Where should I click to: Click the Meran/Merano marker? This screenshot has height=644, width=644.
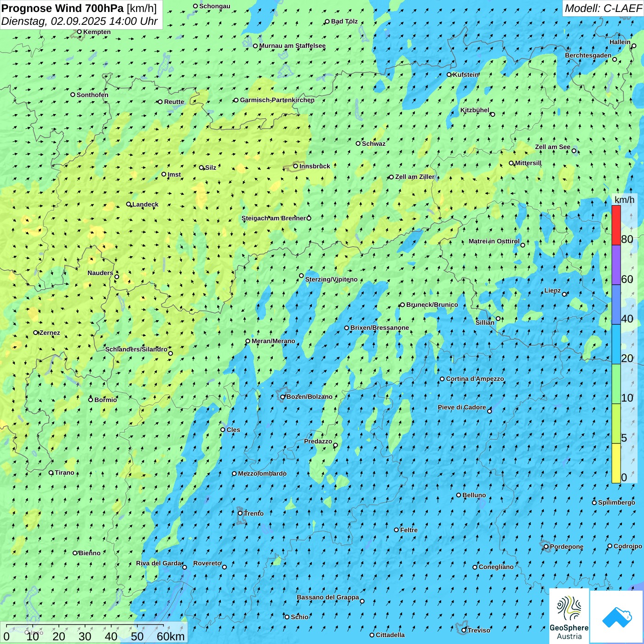pos(248,341)
